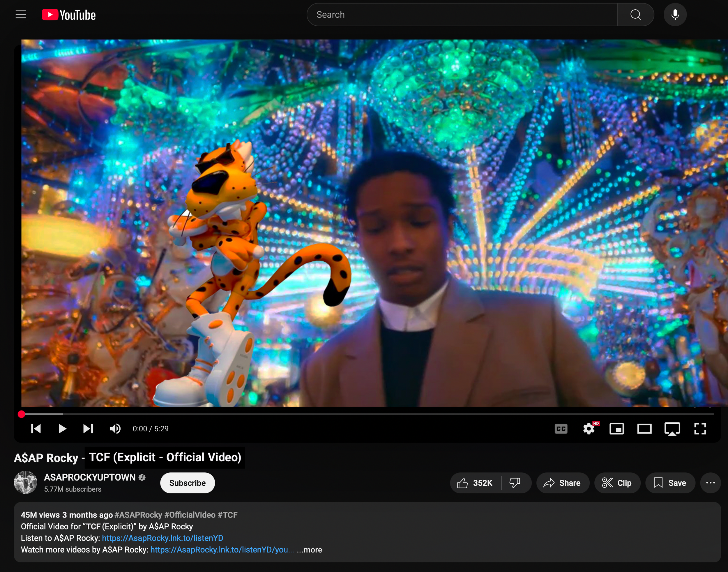Viewport: 728px width, 572px height.
Task: Enable miniplayer mode
Action: (616, 429)
